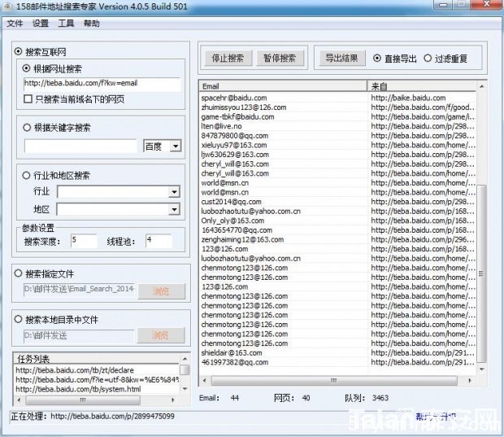Select task http://tieba.baidu.com/tb/zt/declare
The image size is (504, 437).
coord(75,370)
